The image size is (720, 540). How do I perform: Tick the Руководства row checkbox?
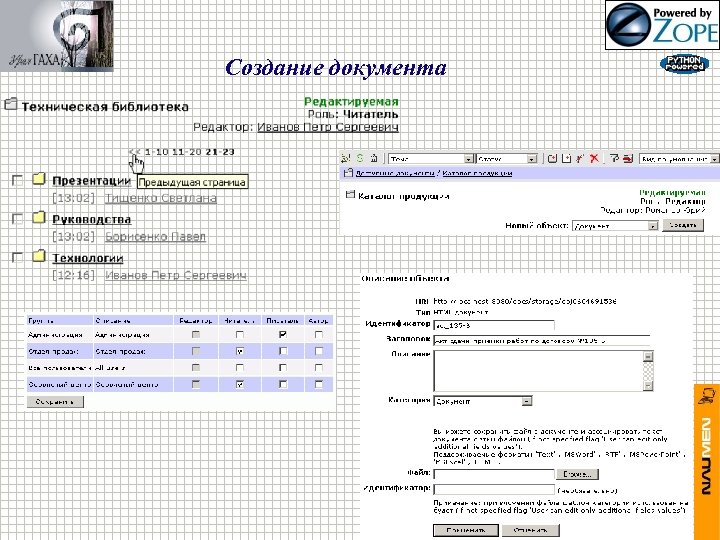coord(17,219)
